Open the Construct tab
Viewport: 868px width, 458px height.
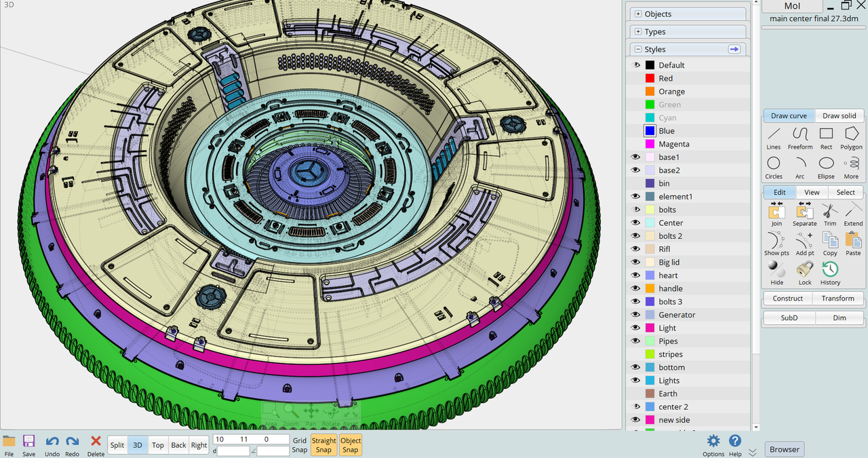(x=788, y=299)
